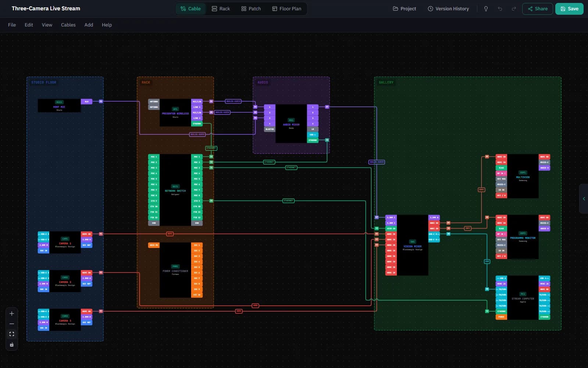Open the View menu
Screen dimensions: 588x368
click(47, 25)
